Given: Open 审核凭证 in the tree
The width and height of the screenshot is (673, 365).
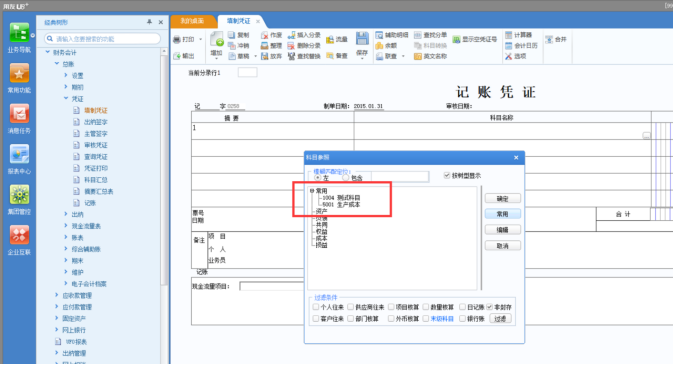Looking at the screenshot, I should [96, 145].
